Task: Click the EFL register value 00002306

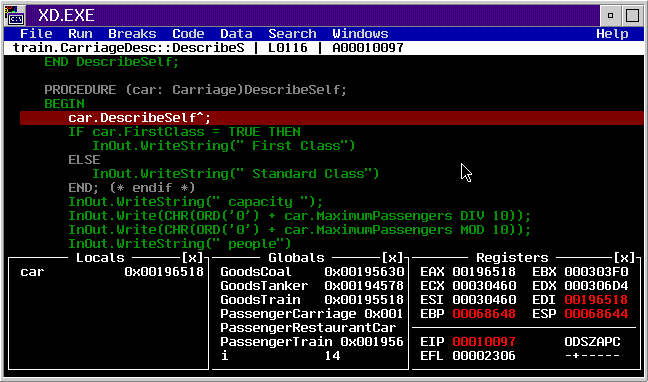Action: pos(484,356)
